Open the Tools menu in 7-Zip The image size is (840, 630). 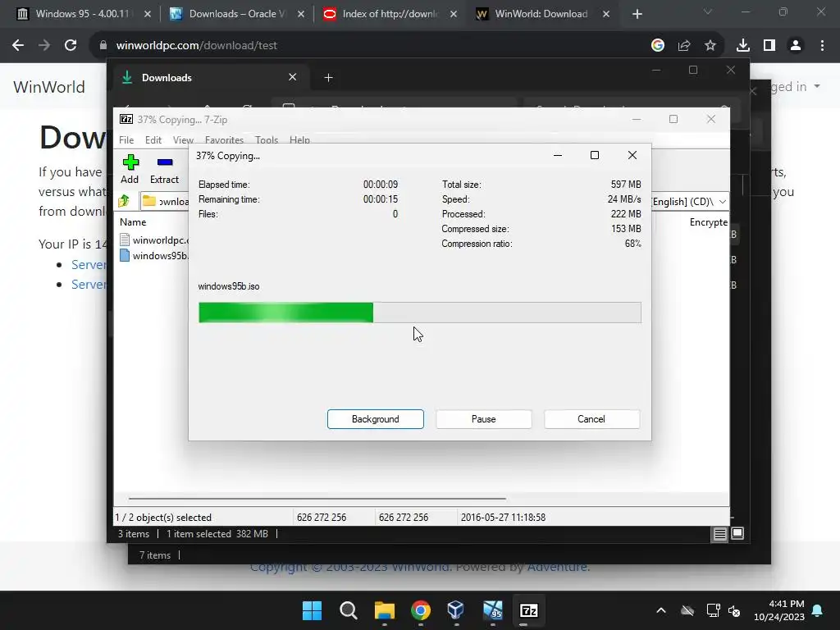click(267, 139)
